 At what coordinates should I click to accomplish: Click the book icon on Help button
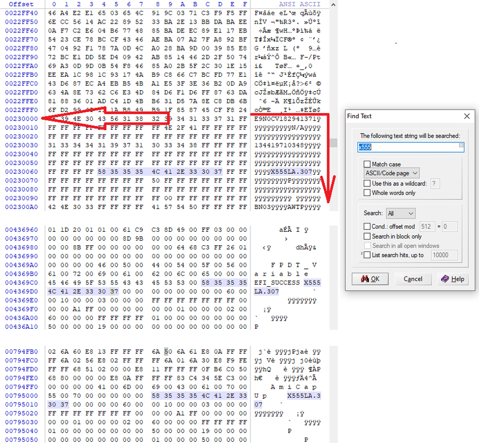point(445,279)
